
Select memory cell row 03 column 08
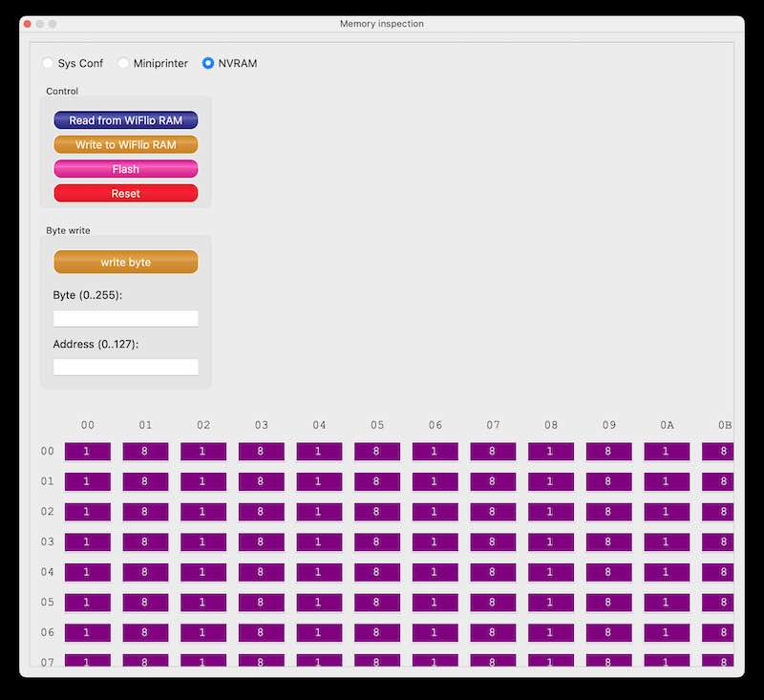coord(551,542)
